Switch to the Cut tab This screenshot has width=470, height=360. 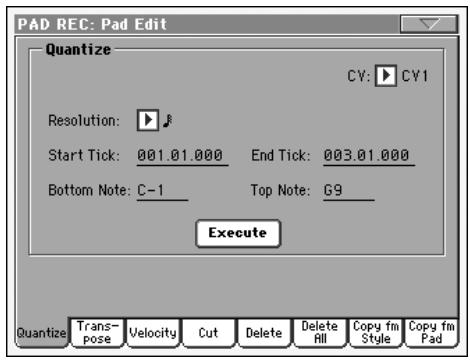[x=208, y=333]
